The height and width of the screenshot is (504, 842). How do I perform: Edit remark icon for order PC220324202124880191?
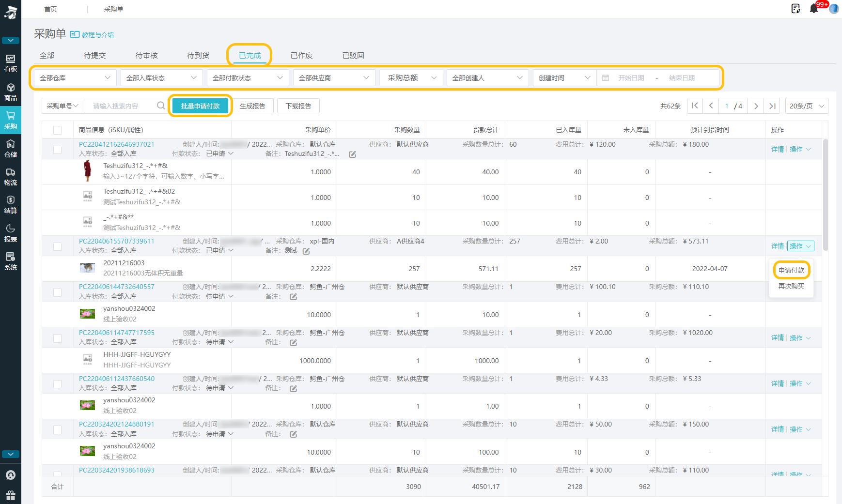pyautogui.click(x=293, y=434)
